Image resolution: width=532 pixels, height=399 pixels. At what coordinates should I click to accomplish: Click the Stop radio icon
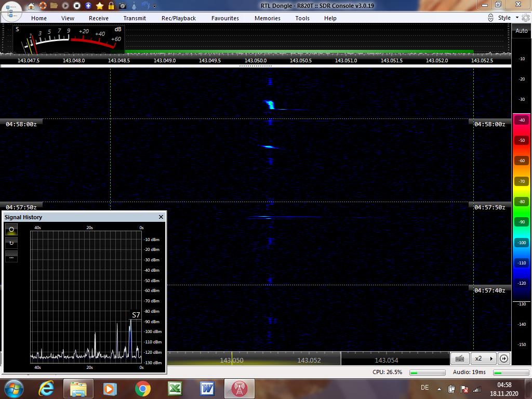(x=77, y=6)
